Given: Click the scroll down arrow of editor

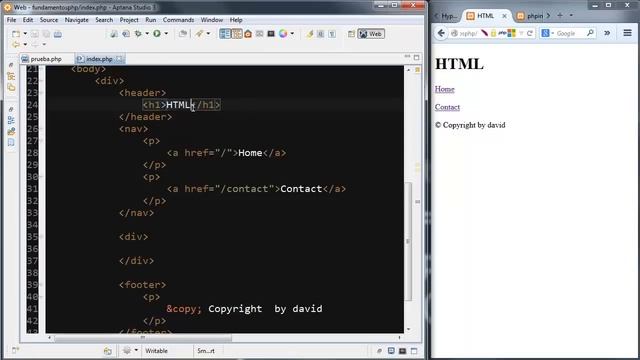Looking at the screenshot, I should point(409,329).
